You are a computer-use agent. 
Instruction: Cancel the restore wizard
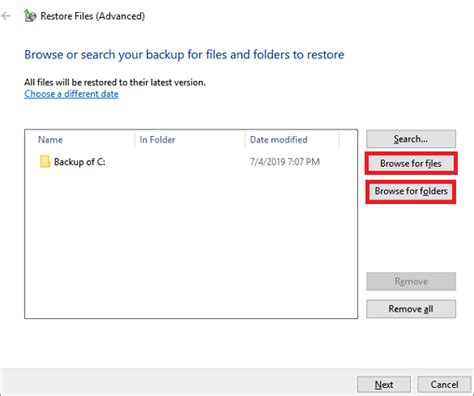444,385
